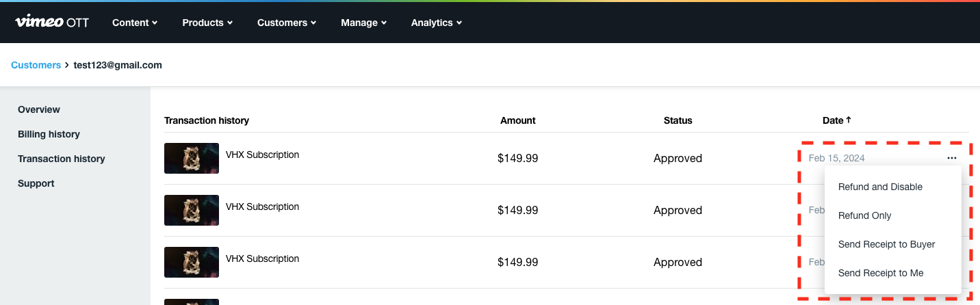Choose Refund Only from menu
The image size is (980, 305).
(864, 215)
